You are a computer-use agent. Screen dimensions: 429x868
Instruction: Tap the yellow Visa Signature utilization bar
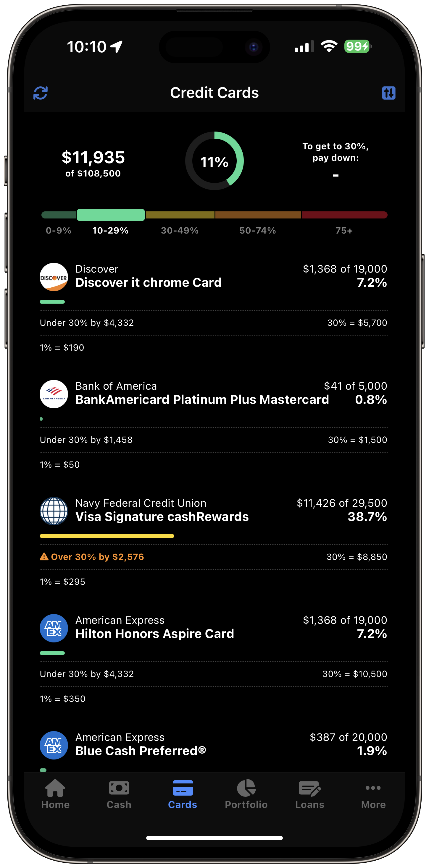coord(107,536)
